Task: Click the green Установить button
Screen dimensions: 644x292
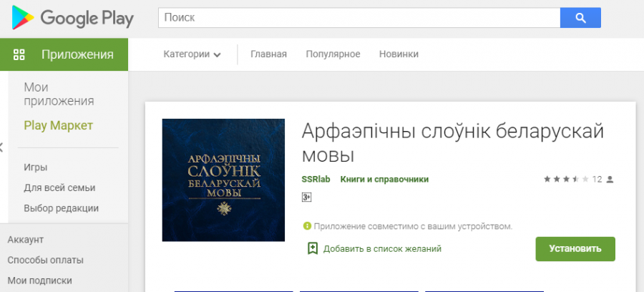Action: [575, 249]
